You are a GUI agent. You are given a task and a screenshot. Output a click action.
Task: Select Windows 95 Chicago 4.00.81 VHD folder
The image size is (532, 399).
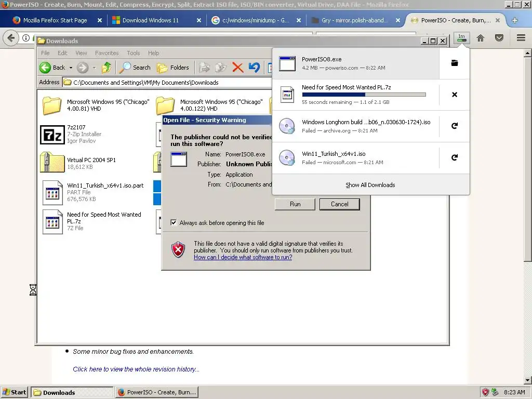[52, 105]
